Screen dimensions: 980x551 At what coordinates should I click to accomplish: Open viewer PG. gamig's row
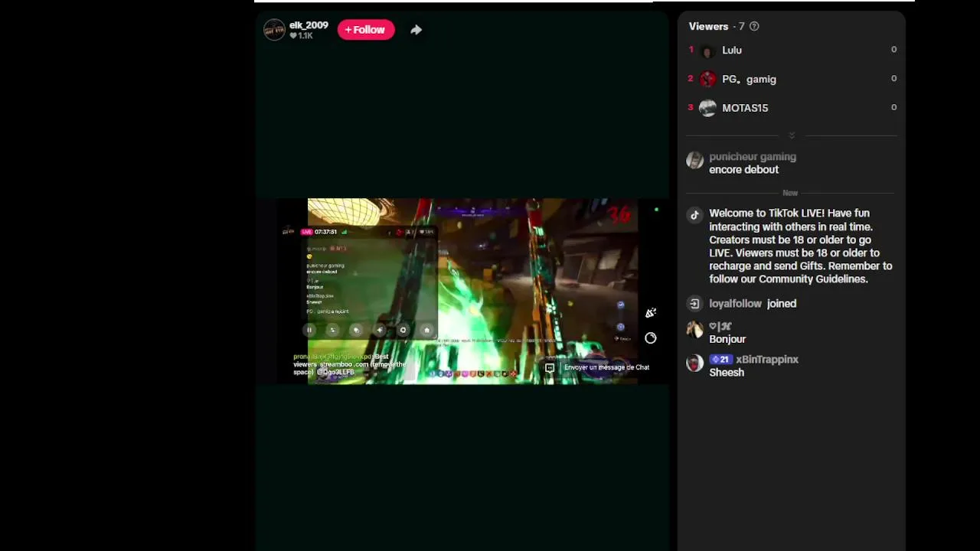tap(792, 79)
